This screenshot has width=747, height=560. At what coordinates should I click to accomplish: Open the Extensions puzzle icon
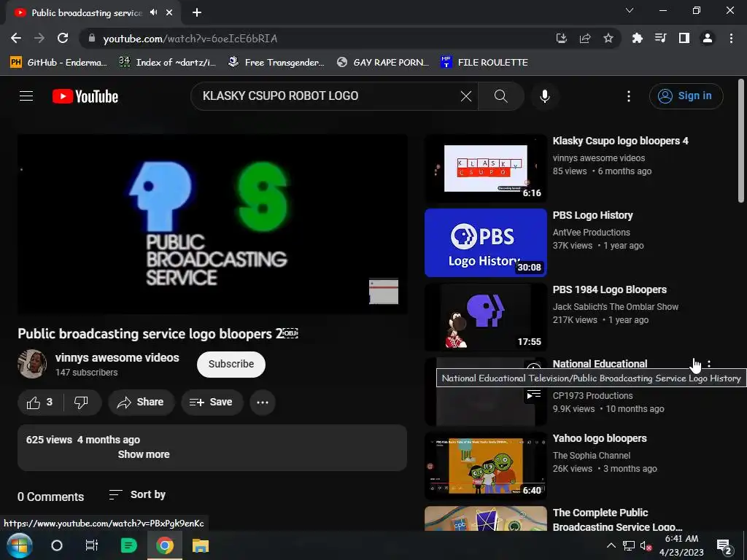click(x=637, y=38)
